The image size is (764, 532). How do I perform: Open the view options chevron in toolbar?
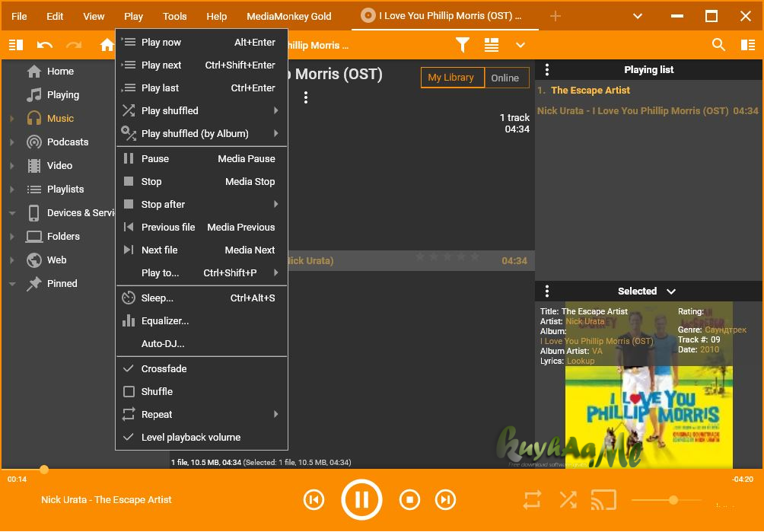520,46
